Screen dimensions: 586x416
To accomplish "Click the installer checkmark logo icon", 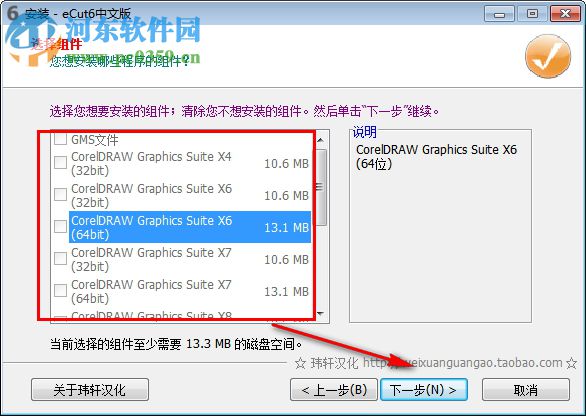I will [x=548, y=56].
